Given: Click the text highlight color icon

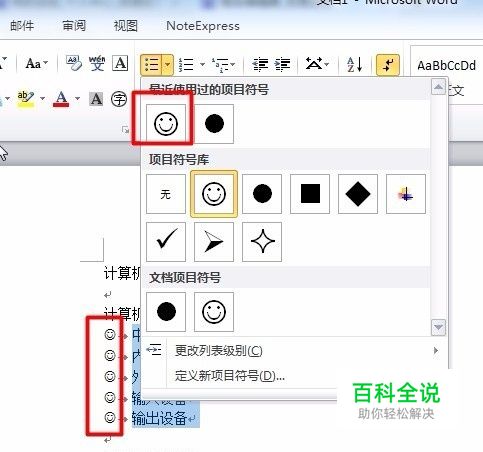Looking at the screenshot, I should (26, 99).
